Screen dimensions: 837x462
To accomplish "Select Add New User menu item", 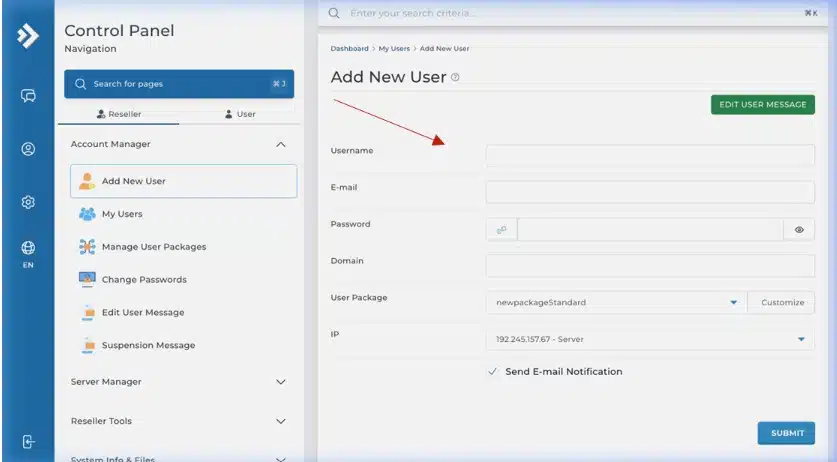I will (x=184, y=181).
